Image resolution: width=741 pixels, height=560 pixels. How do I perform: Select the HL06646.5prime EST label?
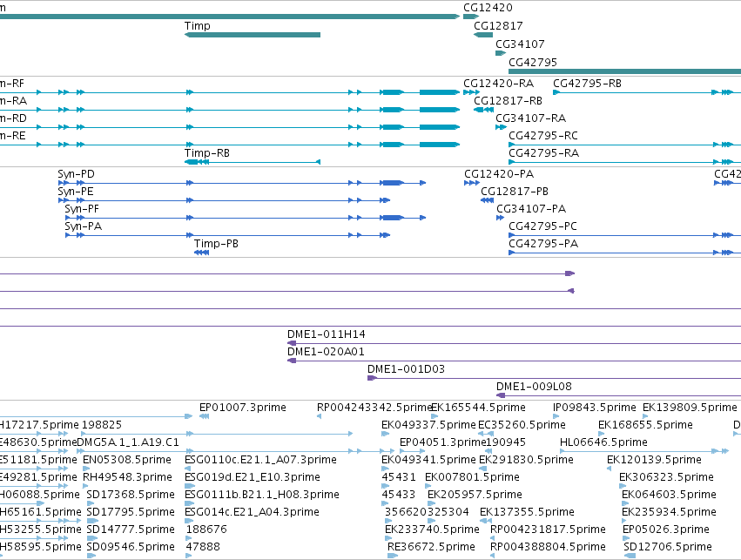(603, 442)
